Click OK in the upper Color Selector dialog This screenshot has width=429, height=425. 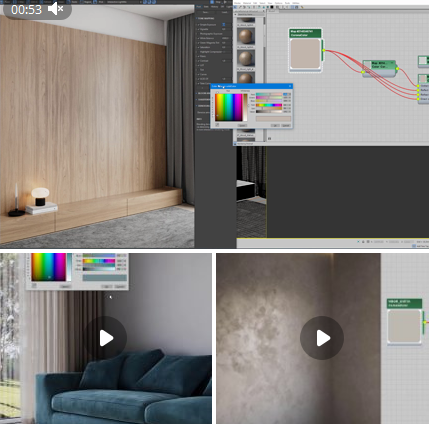point(275,125)
